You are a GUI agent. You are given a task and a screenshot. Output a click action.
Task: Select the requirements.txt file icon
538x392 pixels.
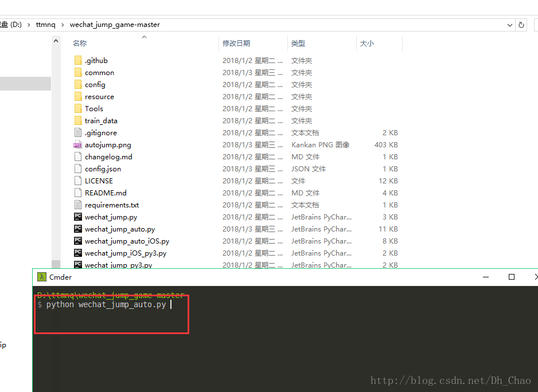[78, 205]
